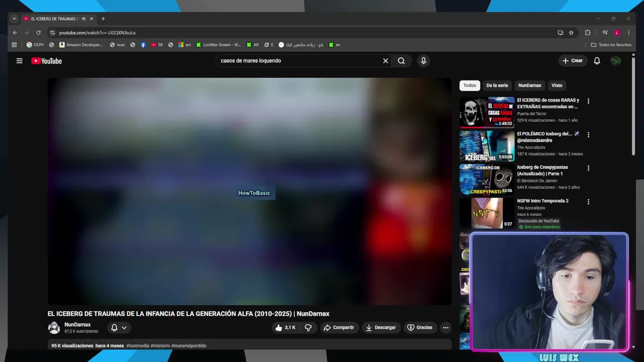Click the Crear button
The height and width of the screenshot is (362, 644).
click(573, 61)
